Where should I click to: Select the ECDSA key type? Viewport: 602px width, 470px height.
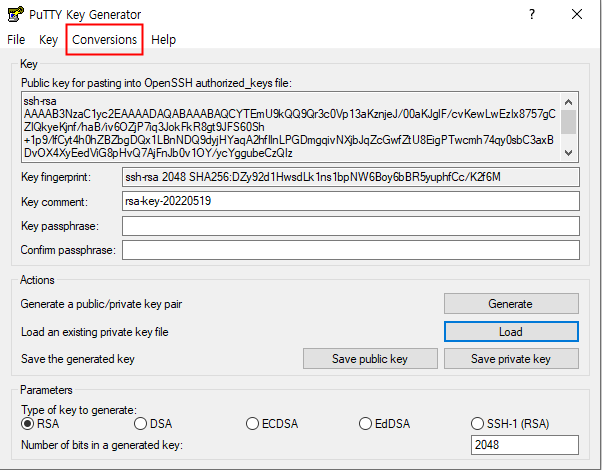tap(272, 424)
